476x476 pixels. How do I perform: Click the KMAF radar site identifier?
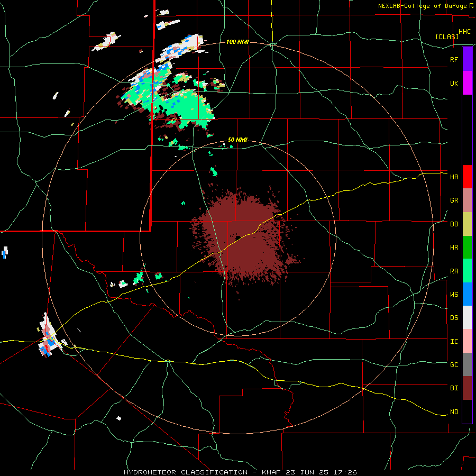click(x=272, y=472)
